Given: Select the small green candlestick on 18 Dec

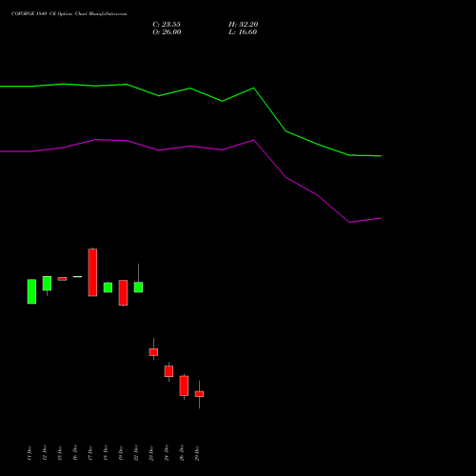Looking at the screenshot, I should pos(108,288).
